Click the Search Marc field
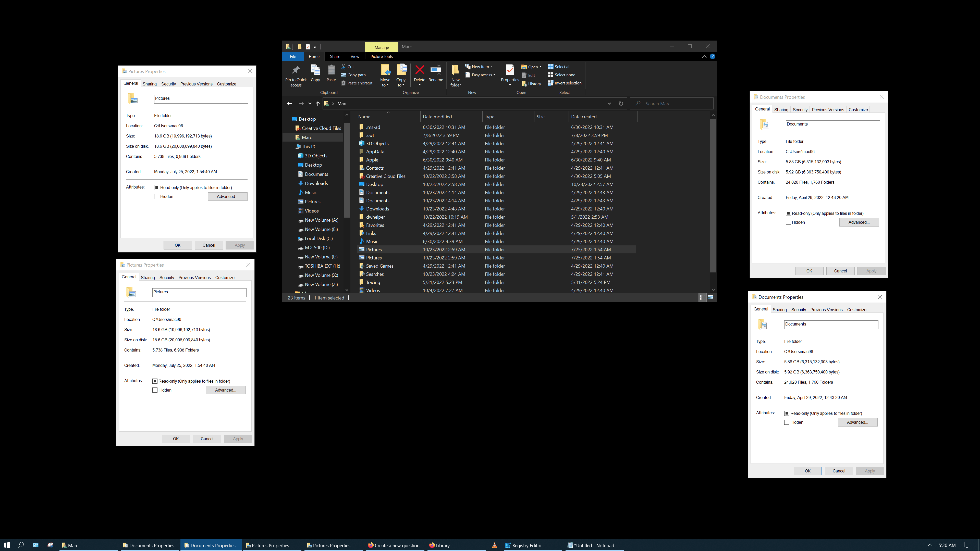The height and width of the screenshot is (551, 980). tap(671, 103)
